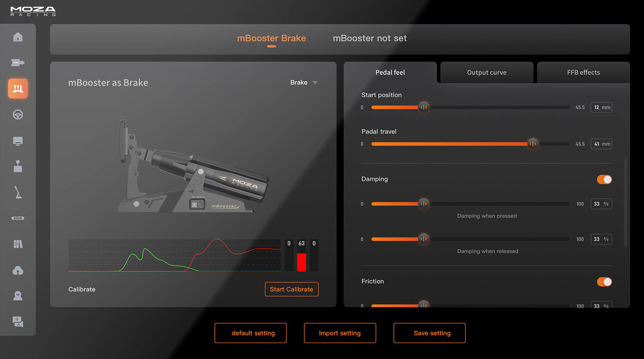The width and height of the screenshot is (644, 359).
Task: Select the Pedal feel tab
Action: coord(390,72)
